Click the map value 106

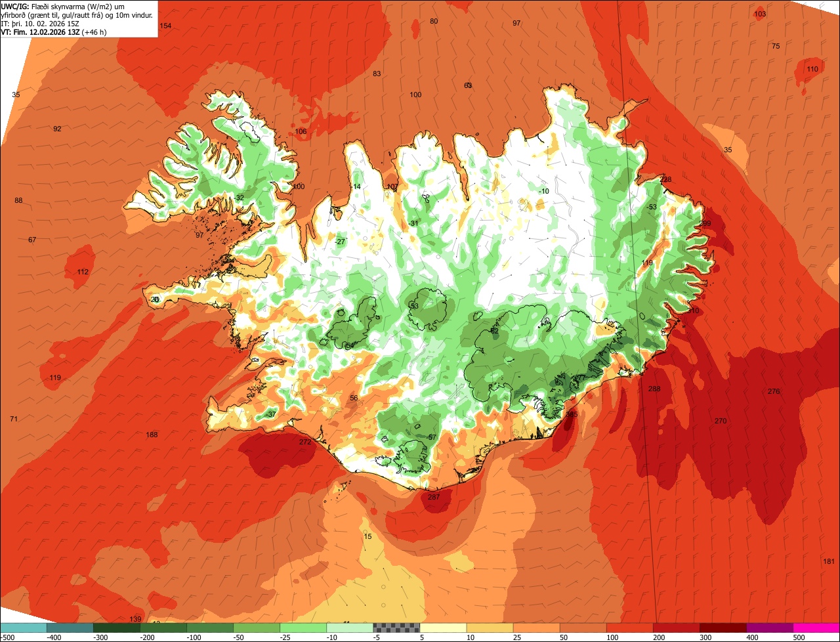tap(301, 131)
